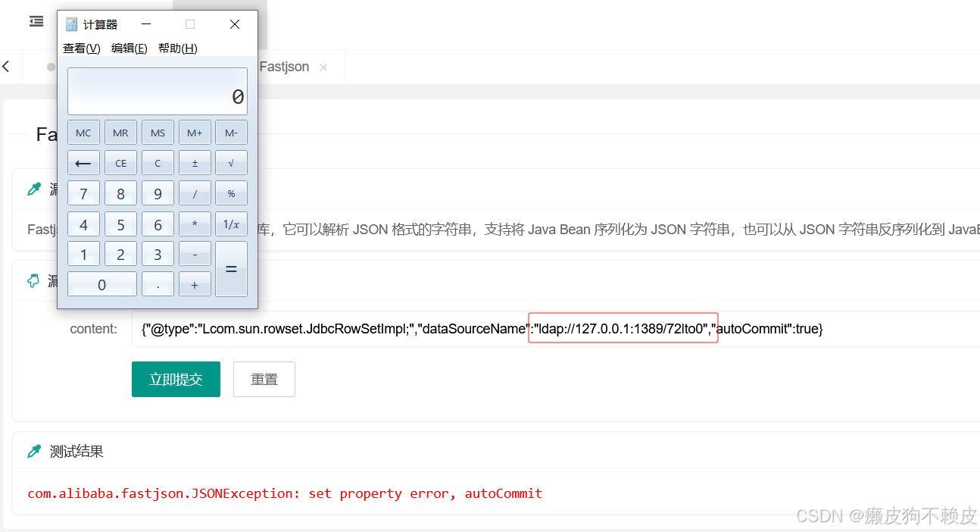Click the CE clear entry key
Viewport: 980px width, 532px height.
pos(120,163)
